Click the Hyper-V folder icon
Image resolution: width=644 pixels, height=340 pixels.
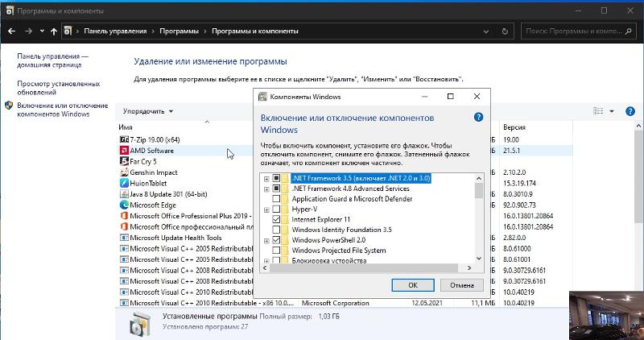click(x=285, y=209)
